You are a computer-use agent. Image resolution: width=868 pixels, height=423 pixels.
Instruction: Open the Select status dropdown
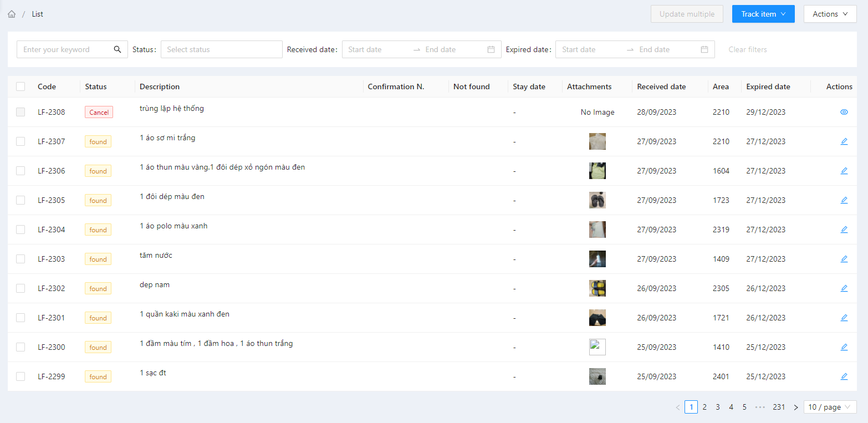coord(221,49)
